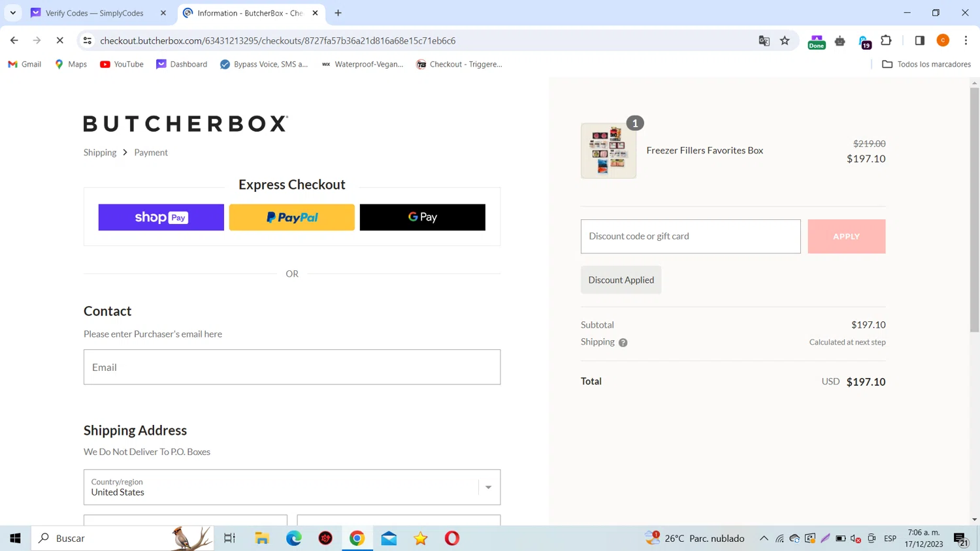Open the Chrome profile avatar
Viewport: 980px width, 551px height.
[x=943, y=40]
